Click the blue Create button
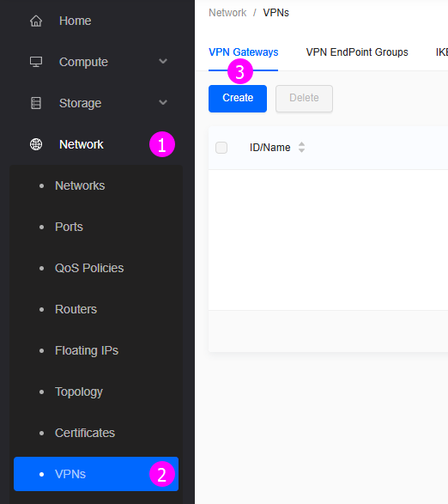Screen dimensions: 448x504 click(x=238, y=99)
